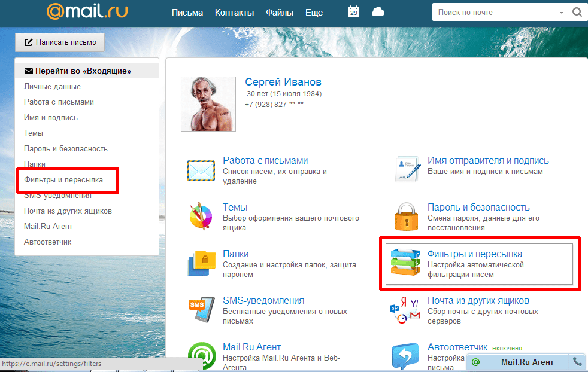
Task: Open the Письма menu item
Action: coord(187,13)
